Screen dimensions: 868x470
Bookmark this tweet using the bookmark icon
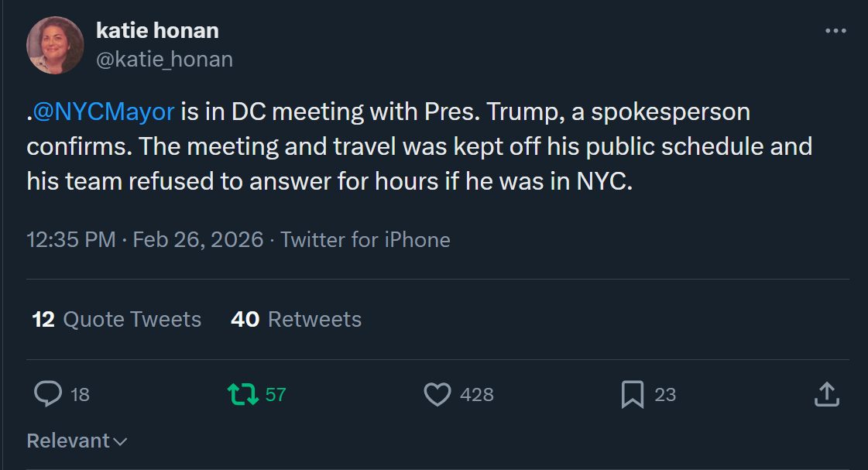(x=633, y=394)
